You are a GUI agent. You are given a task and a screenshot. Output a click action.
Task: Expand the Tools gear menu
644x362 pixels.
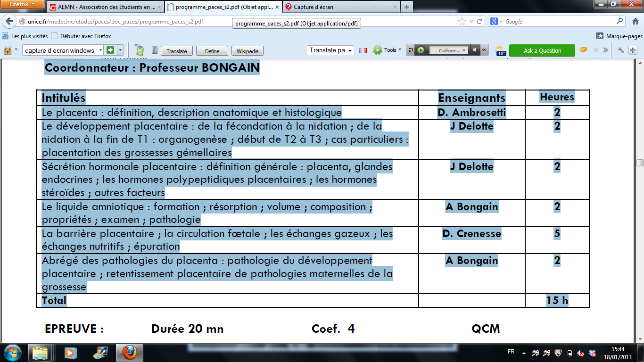point(387,50)
